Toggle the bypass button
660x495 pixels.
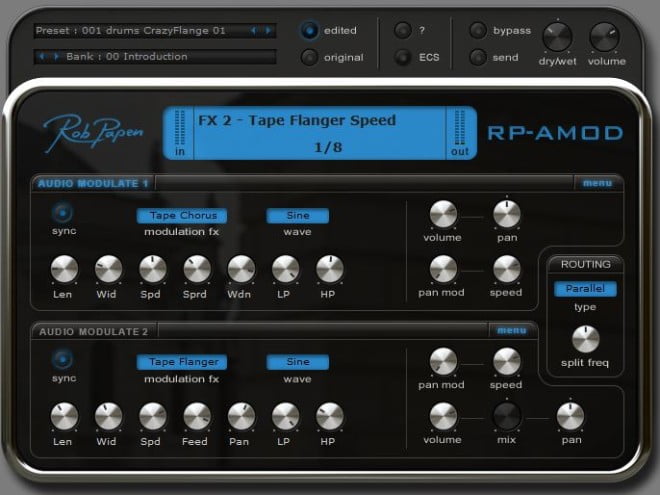[478, 30]
